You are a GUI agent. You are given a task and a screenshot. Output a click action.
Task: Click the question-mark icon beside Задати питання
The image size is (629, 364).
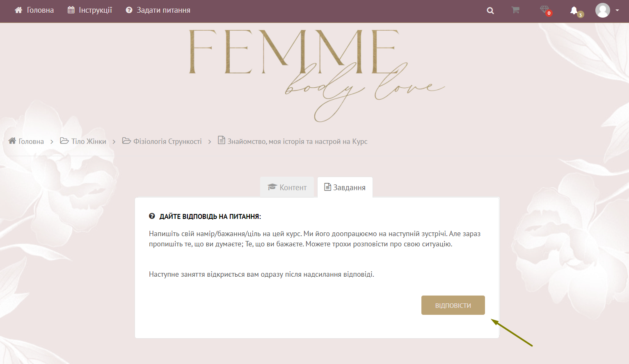(129, 10)
